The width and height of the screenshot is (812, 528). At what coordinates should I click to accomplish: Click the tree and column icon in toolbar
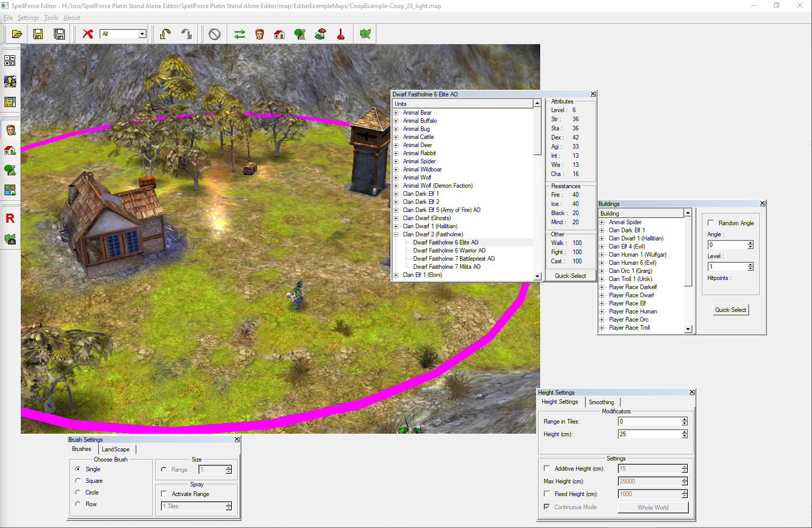tap(300, 34)
